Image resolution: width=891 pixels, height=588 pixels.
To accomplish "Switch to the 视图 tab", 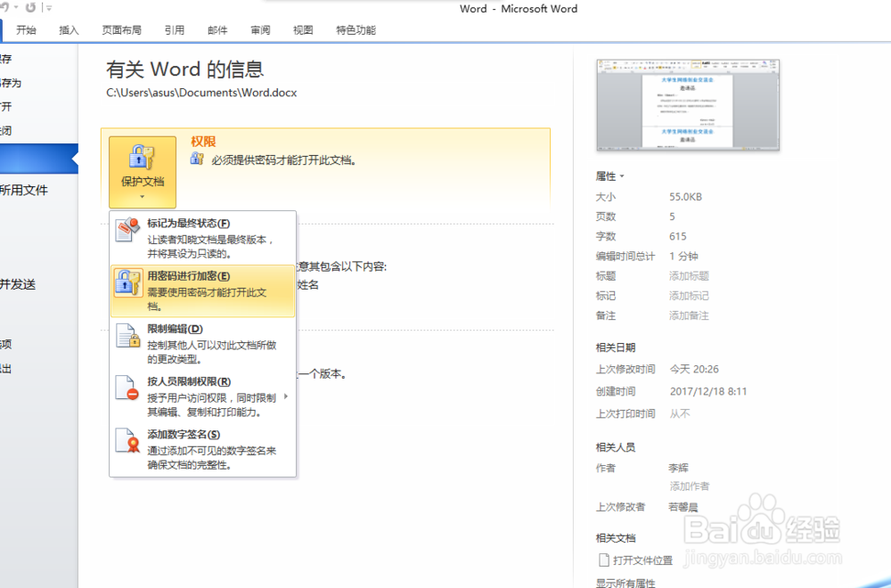I will [x=303, y=30].
